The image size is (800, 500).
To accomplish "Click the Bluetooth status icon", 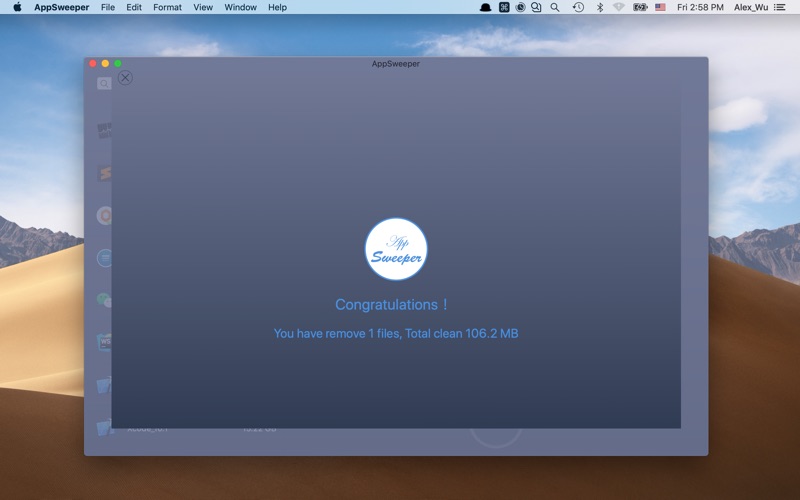I will pyautogui.click(x=600, y=7).
